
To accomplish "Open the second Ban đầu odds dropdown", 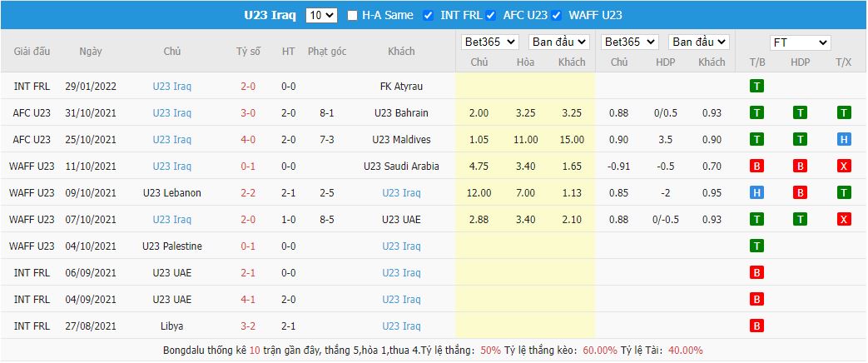I will pyautogui.click(x=699, y=42).
